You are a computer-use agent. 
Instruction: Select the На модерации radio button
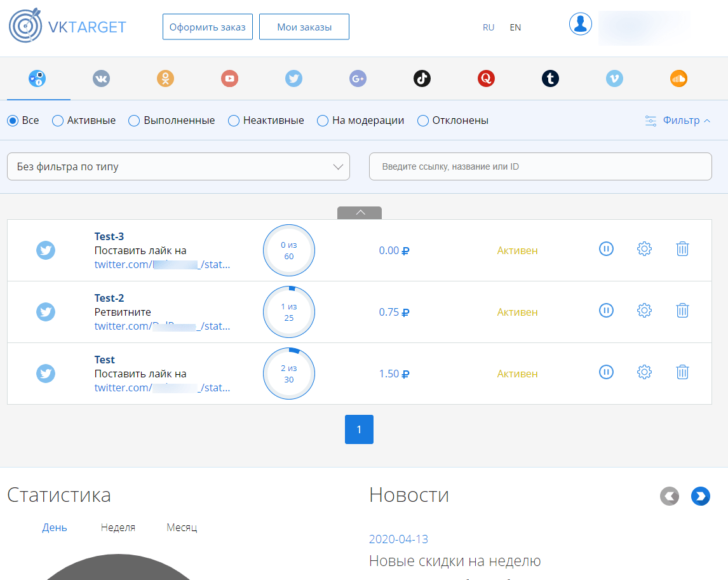coord(322,121)
